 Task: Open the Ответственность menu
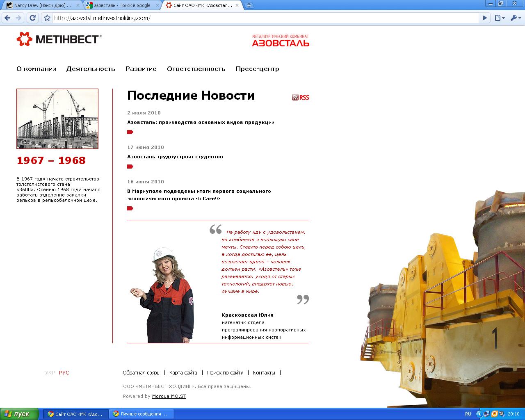196,69
